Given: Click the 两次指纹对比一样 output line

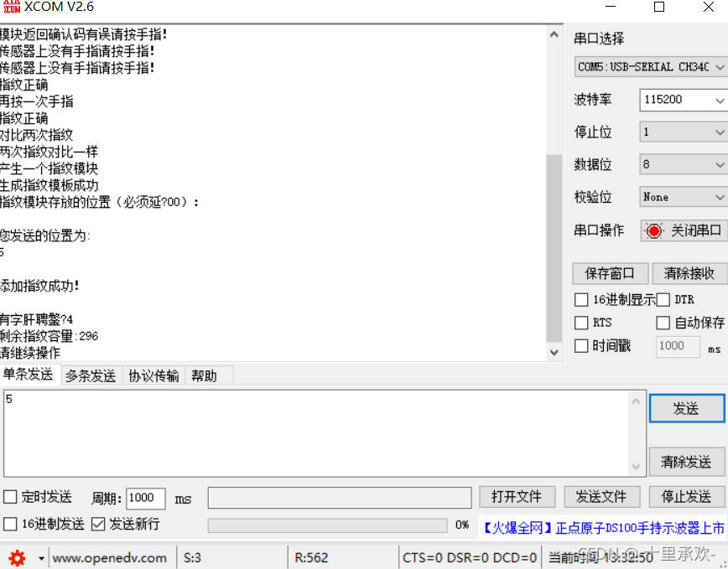Looking at the screenshot, I should [x=49, y=152].
